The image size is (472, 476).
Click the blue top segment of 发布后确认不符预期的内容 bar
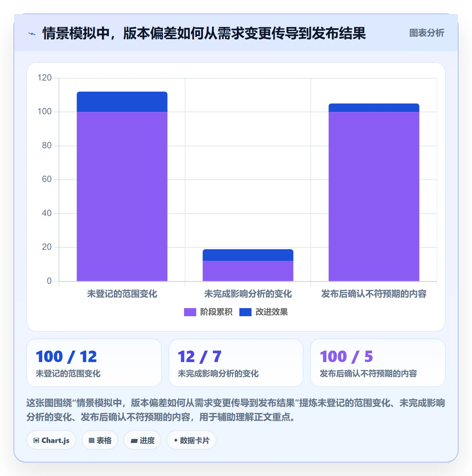[x=374, y=108]
